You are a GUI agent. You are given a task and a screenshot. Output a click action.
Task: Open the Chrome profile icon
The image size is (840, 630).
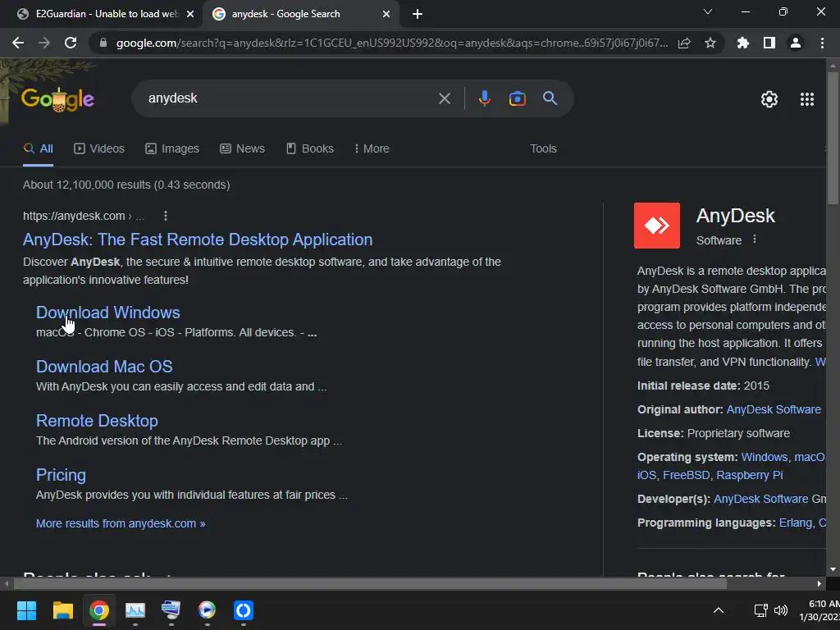point(796,43)
